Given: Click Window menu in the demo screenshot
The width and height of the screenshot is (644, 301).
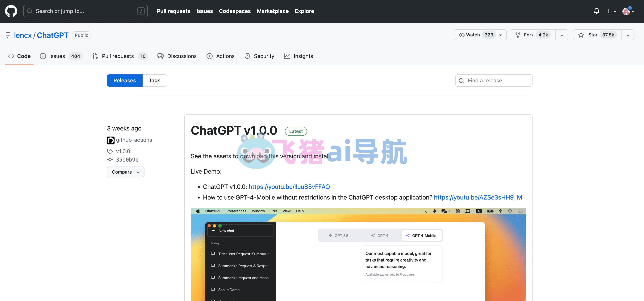Looking at the screenshot, I should point(258,211).
